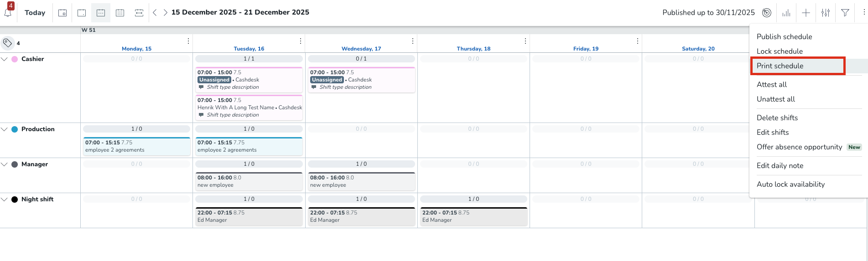Click the tag icon above Cashier

pyautogui.click(x=7, y=43)
